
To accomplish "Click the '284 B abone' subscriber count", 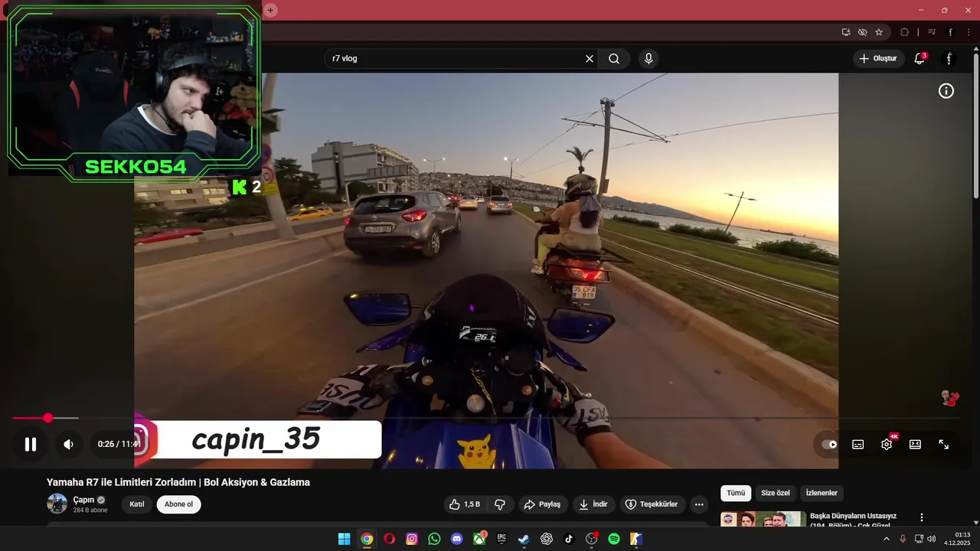I will pos(90,510).
